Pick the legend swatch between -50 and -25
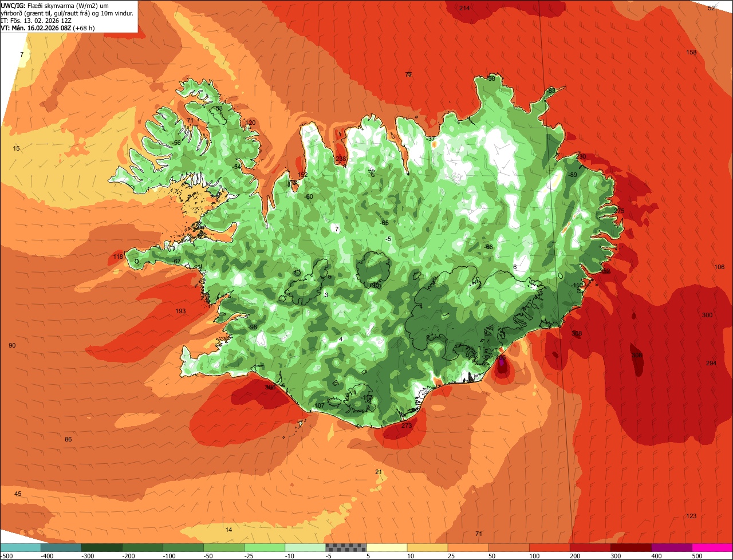This screenshot has width=733, height=560. click(224, 547)
